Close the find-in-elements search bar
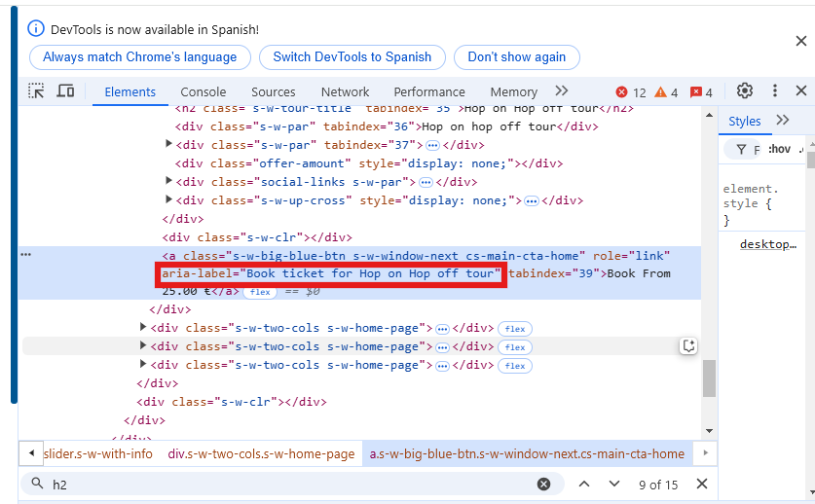The height and width of the screenshot is (504, 815). pos(702,485)
